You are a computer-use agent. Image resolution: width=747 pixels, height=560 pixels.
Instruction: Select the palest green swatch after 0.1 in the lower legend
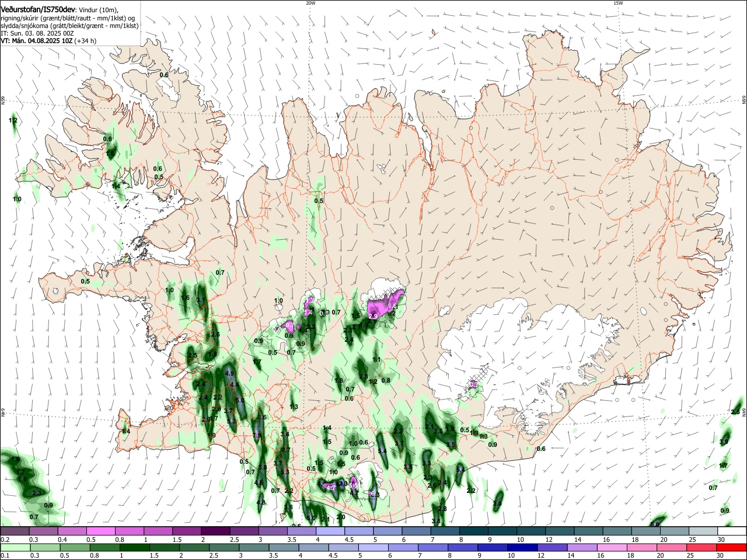coord(15,548)
